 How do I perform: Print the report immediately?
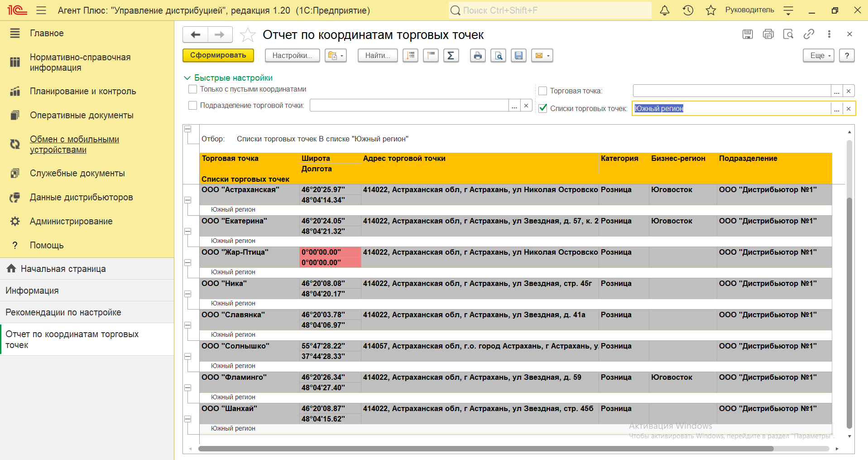pyautogui.click(x=478, y=55)
